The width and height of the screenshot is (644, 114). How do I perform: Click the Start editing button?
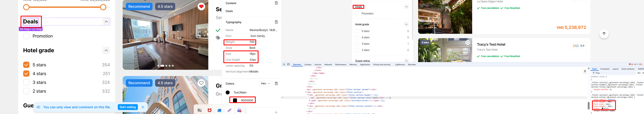pyautogui.click(x=128, y=107)
